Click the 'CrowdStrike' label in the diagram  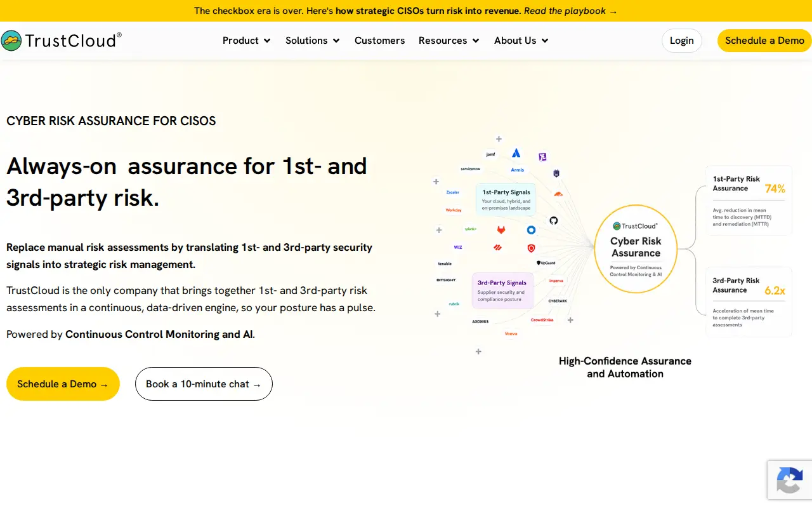pos(542,320)
